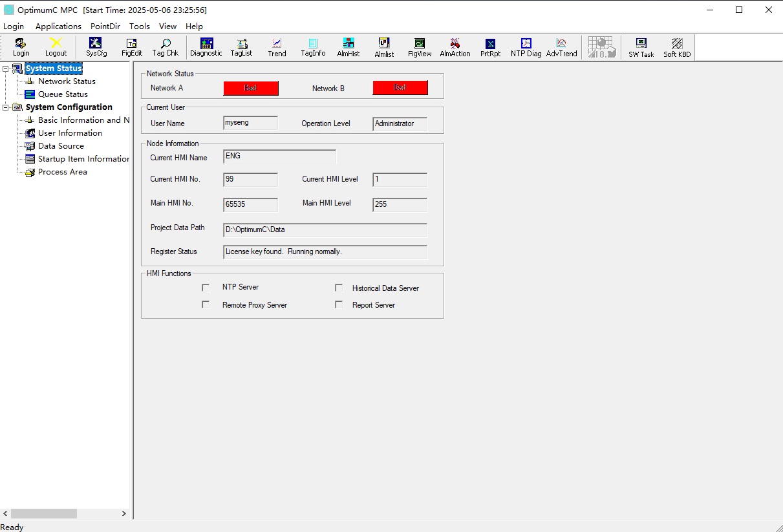
Task: Open the AlmAction tool
Action: coord(455,47)
